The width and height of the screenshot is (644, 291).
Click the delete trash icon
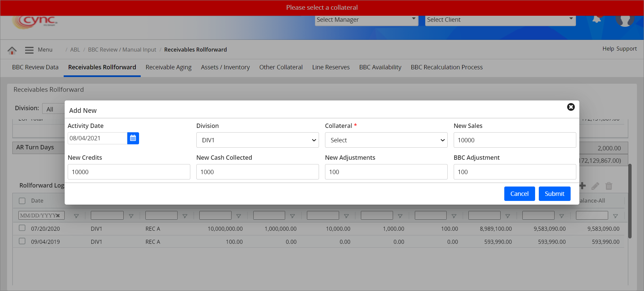(608, 186)
